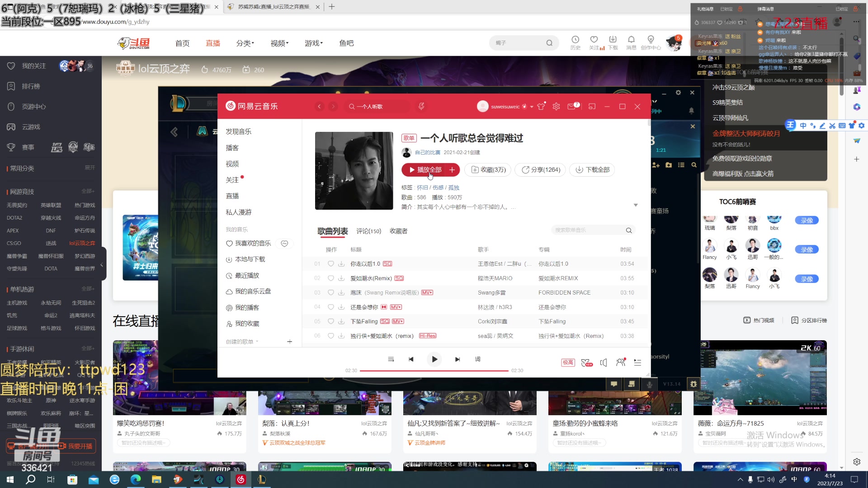Download song 泡沫 Swang Remix
This screenshot has height=488, width=868.
click(341, 293)
